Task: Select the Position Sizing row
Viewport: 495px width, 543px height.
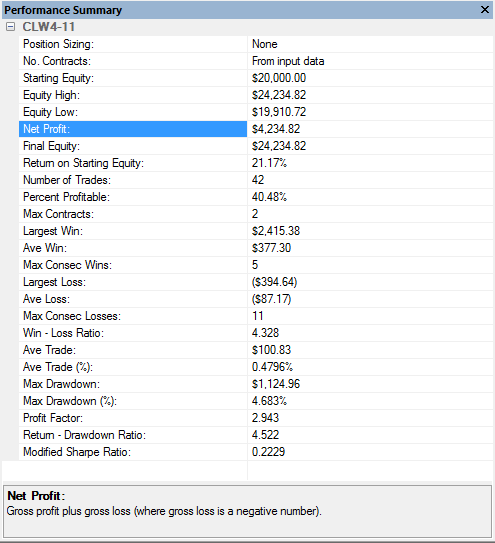Action: 256,44
